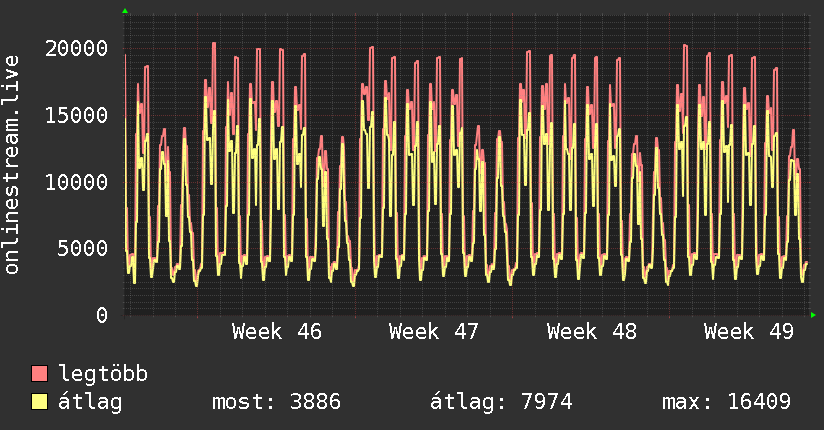Click the green arrow ending the x-axis

pyautogui.click(x=814, y=315)
